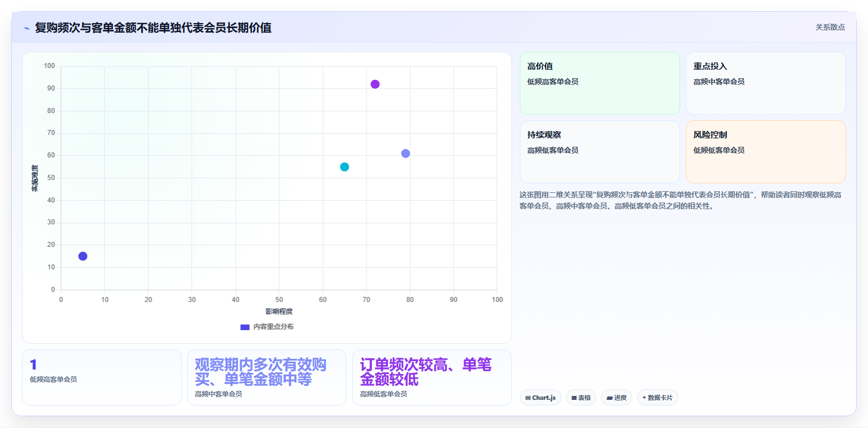Click the indigo scatter point near 15
868x428 pixels.
[83, 256]
